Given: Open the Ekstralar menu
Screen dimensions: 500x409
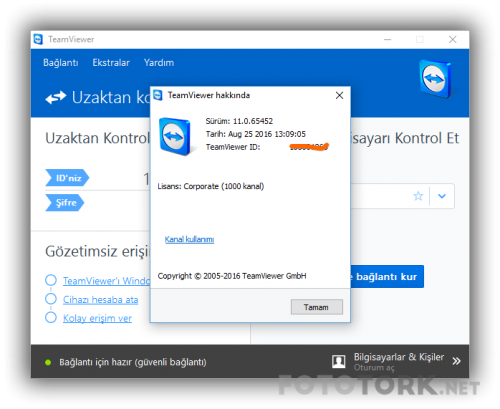Looking at the screenshot, I should [111, 63].
